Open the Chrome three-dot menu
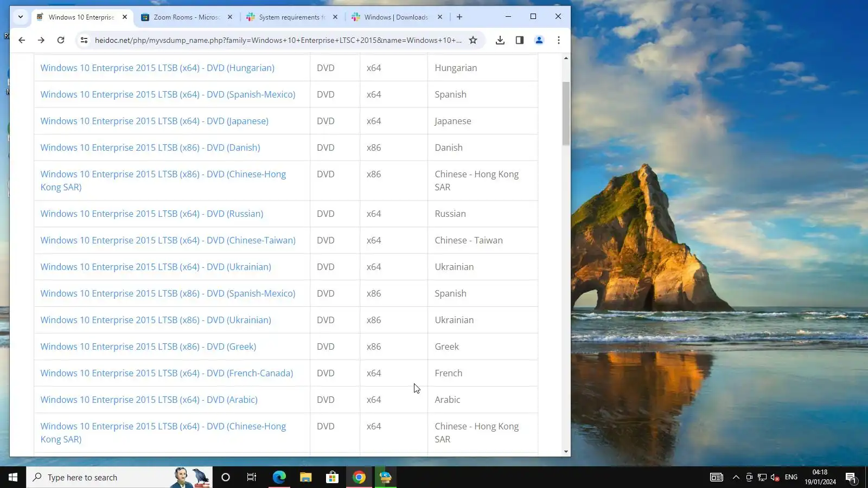 coord(559,40)
